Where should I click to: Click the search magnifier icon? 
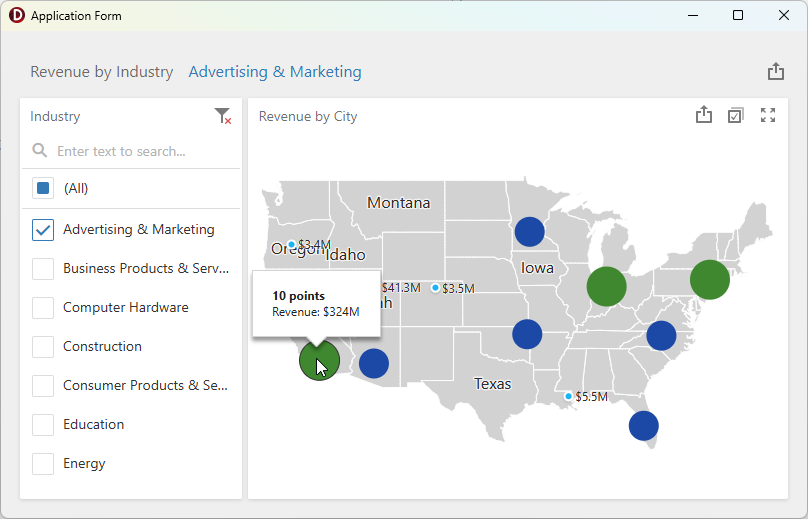click(x=40, y=150)
